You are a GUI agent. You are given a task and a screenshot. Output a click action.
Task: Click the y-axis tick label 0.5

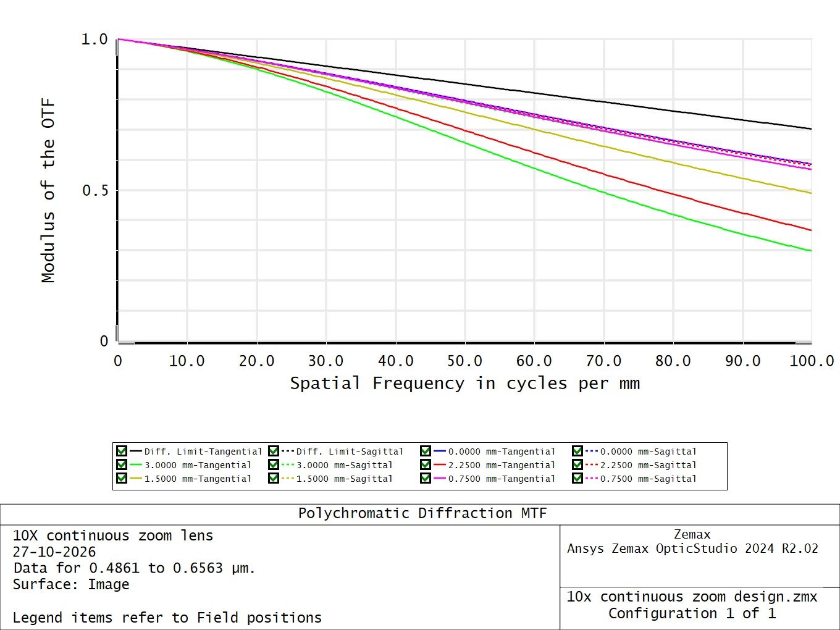(x=95, y=190)
